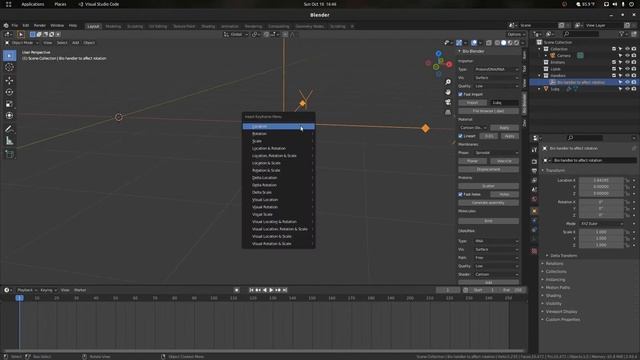Open the rotation Mode XYZ Euler dropdown
The width and height of the screenshot is (640, 360).
[x=602, y=224]
